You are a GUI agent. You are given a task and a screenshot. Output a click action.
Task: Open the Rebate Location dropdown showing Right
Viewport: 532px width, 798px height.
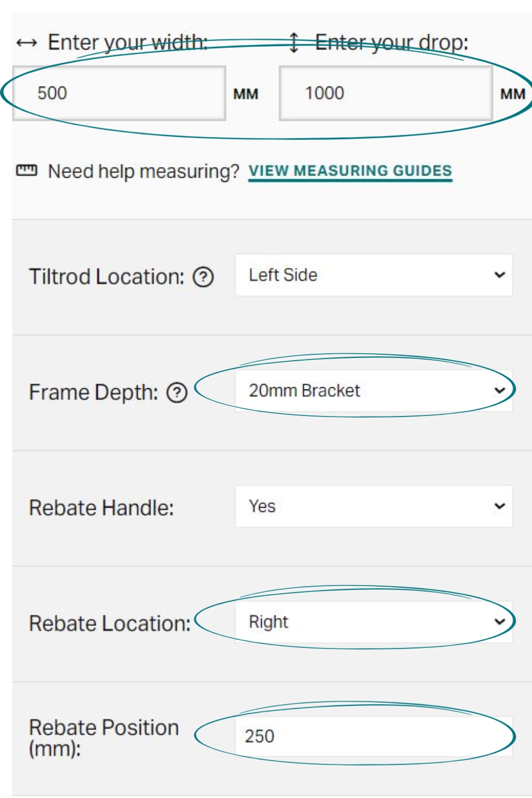point(374,622)
